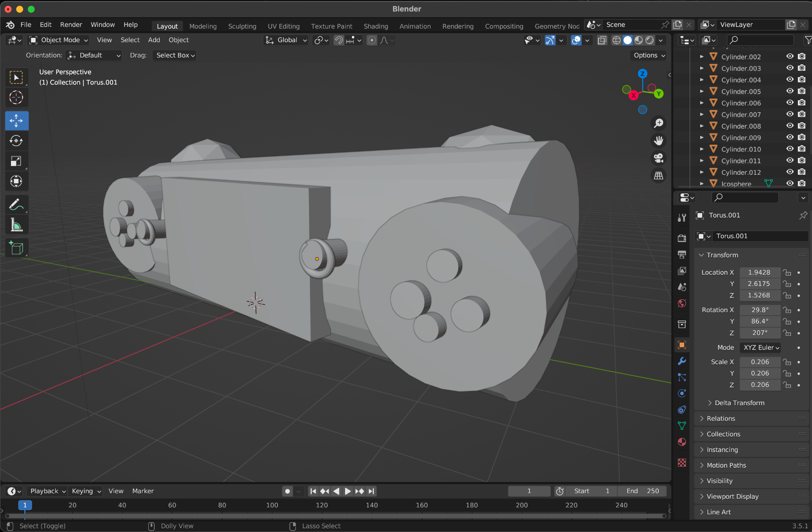Open the XYZ Euler rotation mode dropdown

[760, 348]
